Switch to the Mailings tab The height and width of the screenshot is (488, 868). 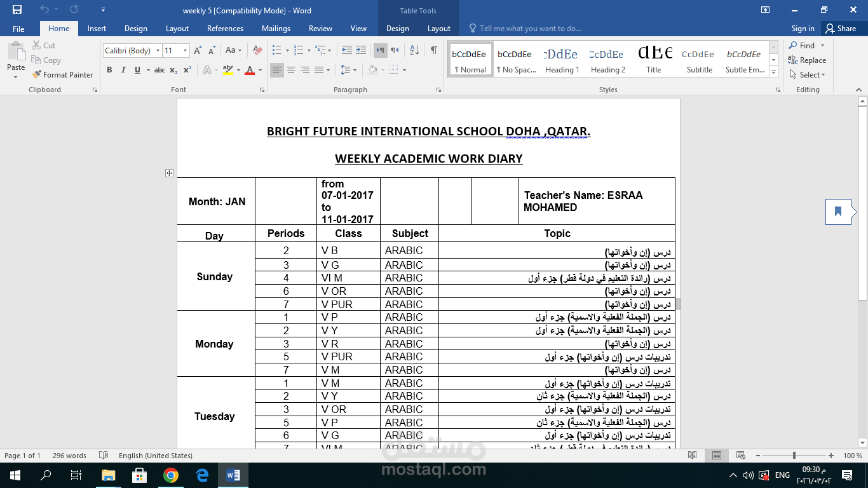(x=276, y=29)
